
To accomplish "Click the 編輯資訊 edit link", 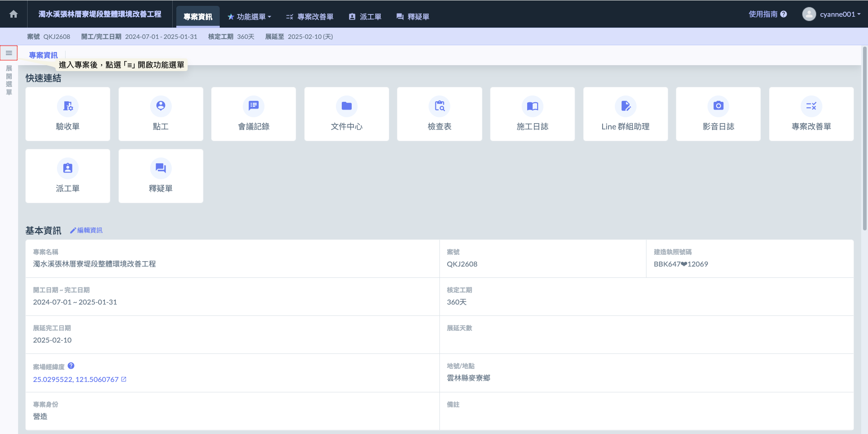I will (x=86, y=230).
